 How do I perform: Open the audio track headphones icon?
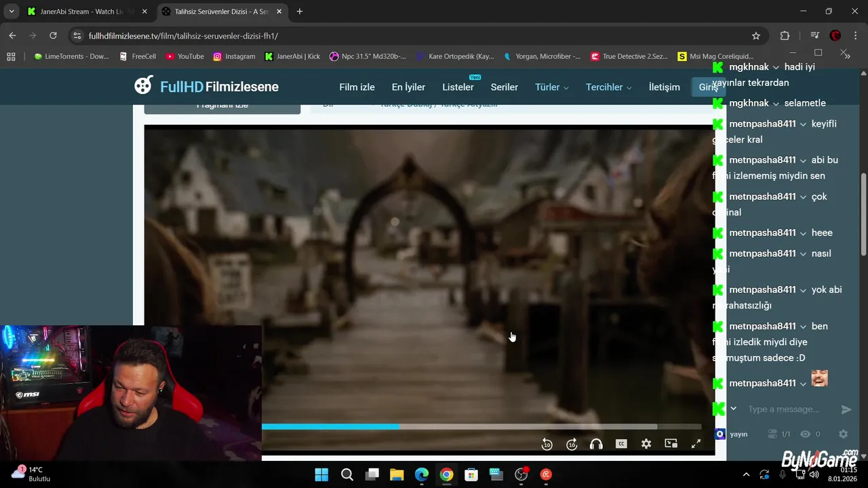click(596, 444)
